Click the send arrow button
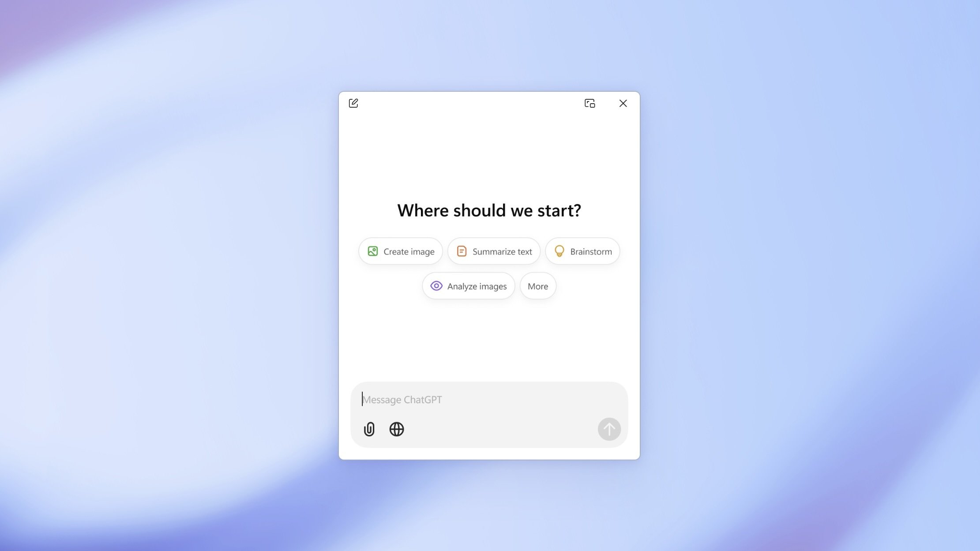Viewport: 980px width, 551px height. click(x=609, y=429)
